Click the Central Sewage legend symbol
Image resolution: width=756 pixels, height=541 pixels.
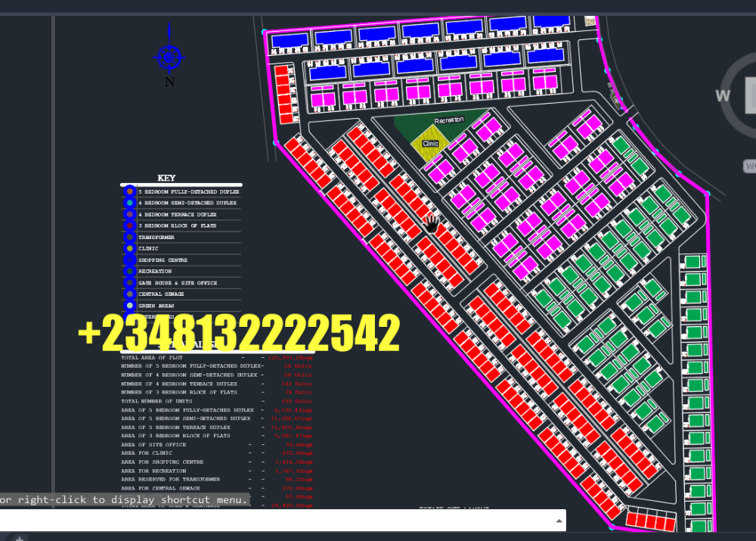pos(129,294)
